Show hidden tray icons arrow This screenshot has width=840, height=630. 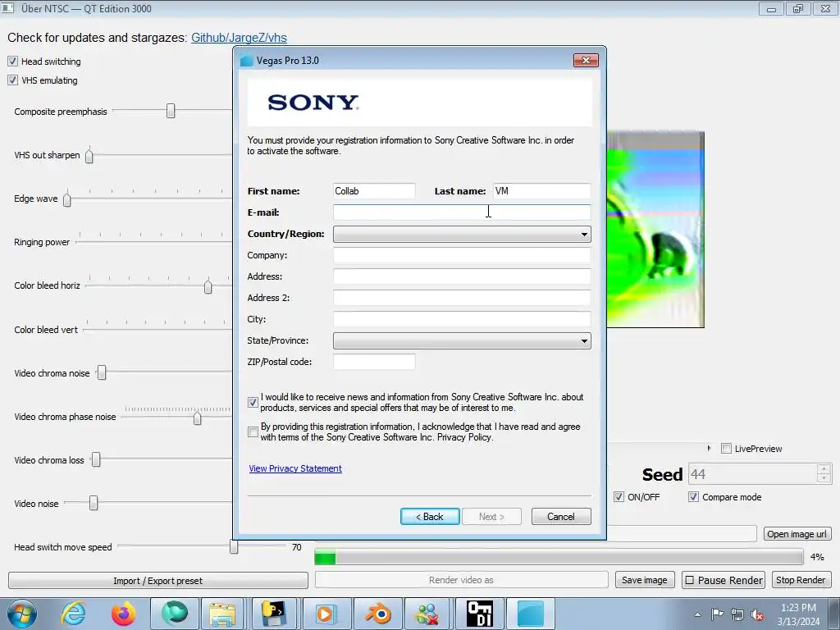pos(697,614)
